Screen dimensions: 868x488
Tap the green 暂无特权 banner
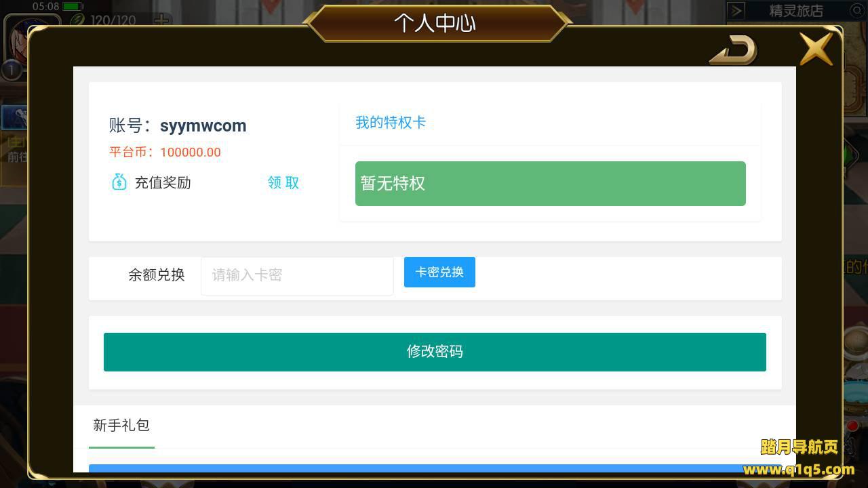551,184
